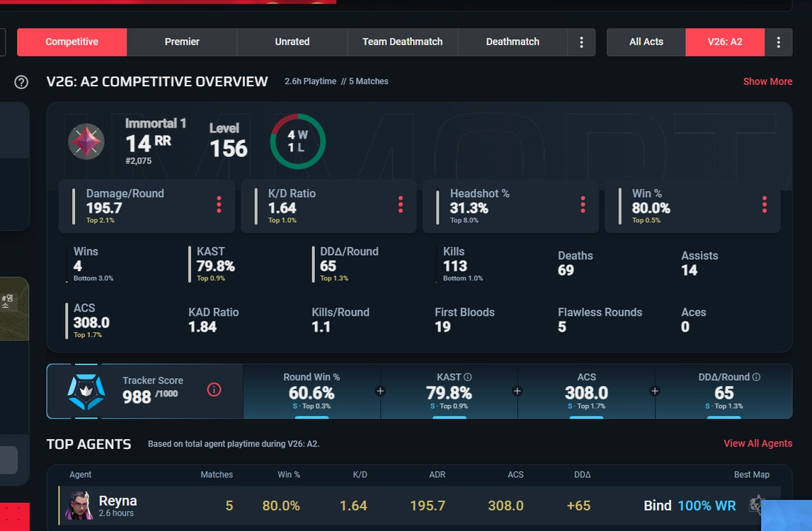Open more acts kebab menu
The width and height of the screenshot is (812, 531).
(778, 42)
